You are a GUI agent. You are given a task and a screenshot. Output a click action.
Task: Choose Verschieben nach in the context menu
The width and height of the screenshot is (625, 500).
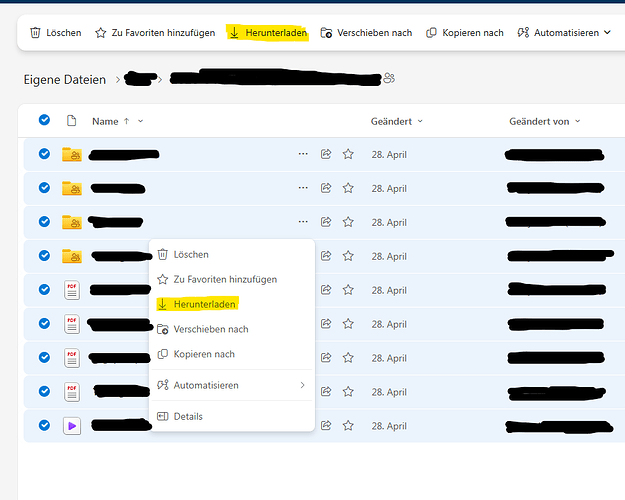pos(232,329)
